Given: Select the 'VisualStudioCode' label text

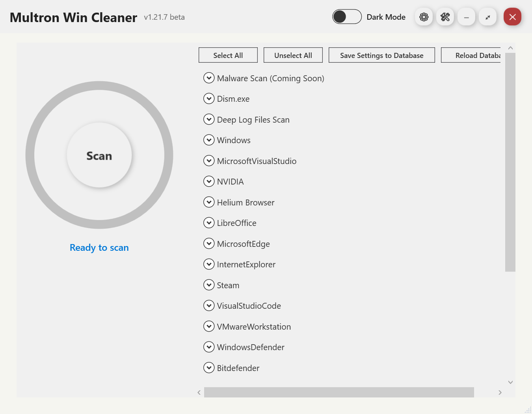Looking at the screenshot, I should pos(249,306).
